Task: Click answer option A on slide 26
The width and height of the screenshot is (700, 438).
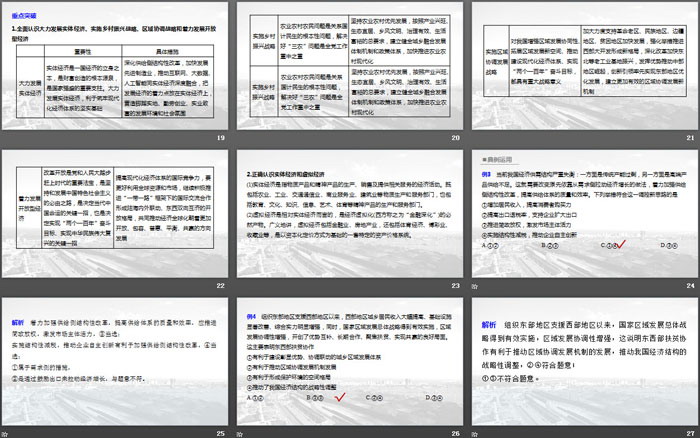Action: click(x=255, y=397)
